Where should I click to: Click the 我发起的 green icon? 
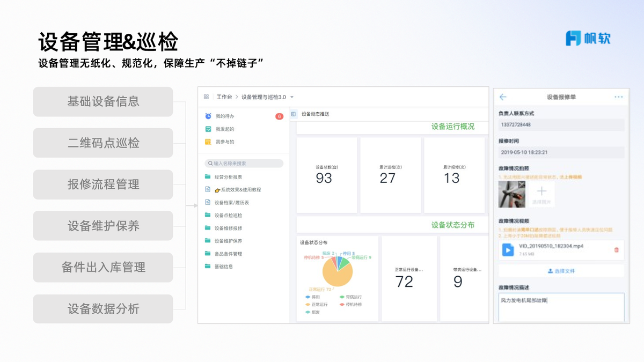tap(208, 129)
